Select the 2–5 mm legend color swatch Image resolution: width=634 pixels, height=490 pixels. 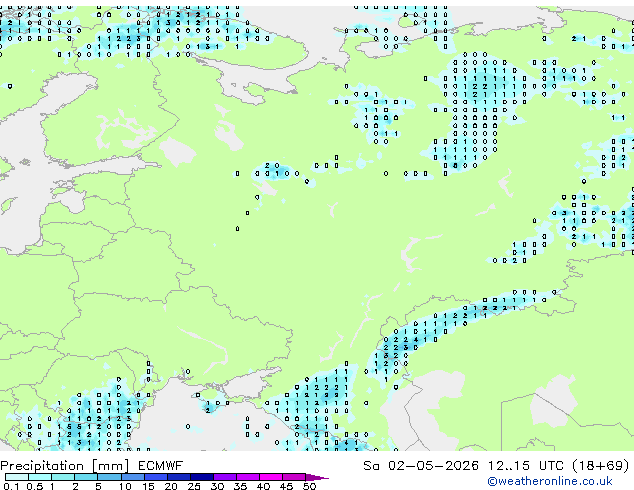pos(86,477)
